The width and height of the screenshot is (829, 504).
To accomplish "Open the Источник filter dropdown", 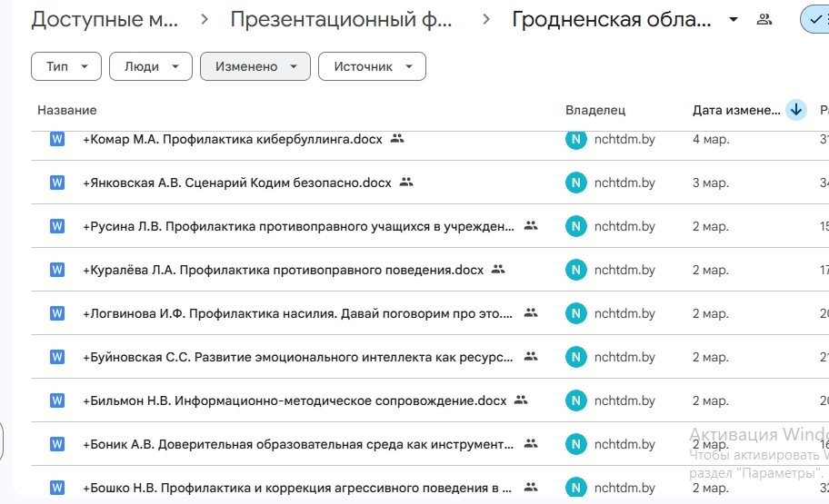I will click(x=372, y=66).
